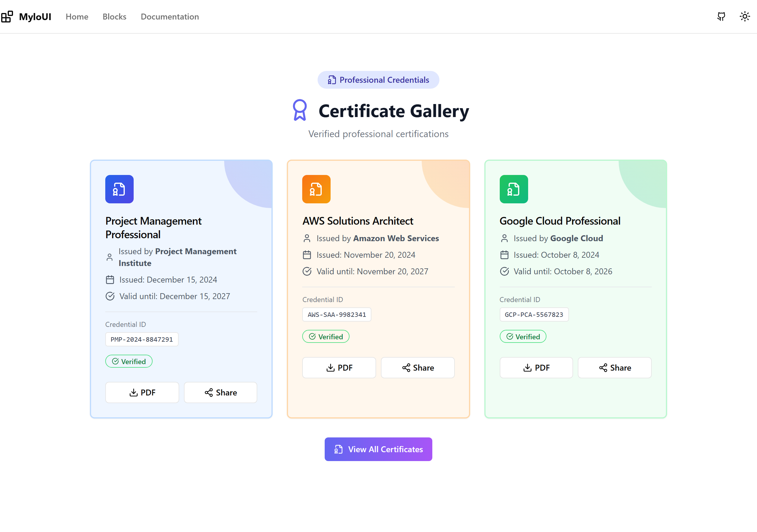
Task: Click 'Valid until: October 8, 2026' text
Action: pos(563,271)
